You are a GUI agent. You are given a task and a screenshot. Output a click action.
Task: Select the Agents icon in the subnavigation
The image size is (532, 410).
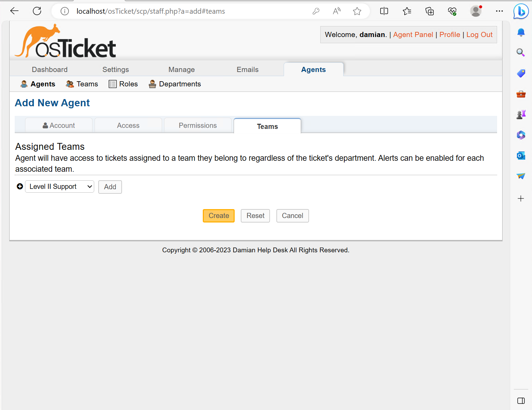click(x=24, y=84)
